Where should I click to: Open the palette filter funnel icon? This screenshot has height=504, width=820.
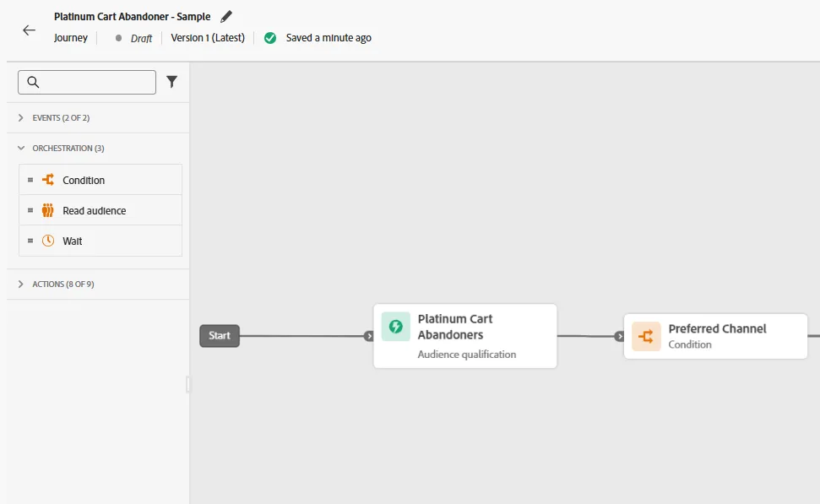171,82
